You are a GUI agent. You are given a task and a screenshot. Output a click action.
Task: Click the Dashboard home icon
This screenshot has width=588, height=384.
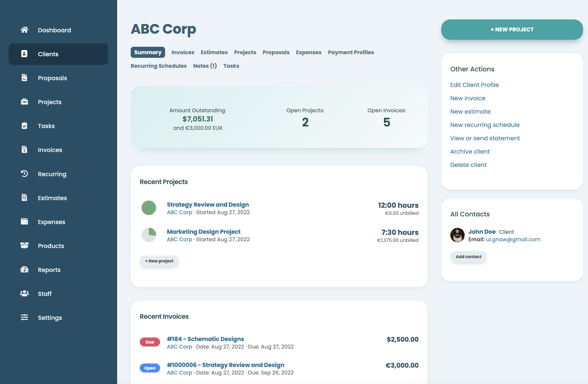24,30
